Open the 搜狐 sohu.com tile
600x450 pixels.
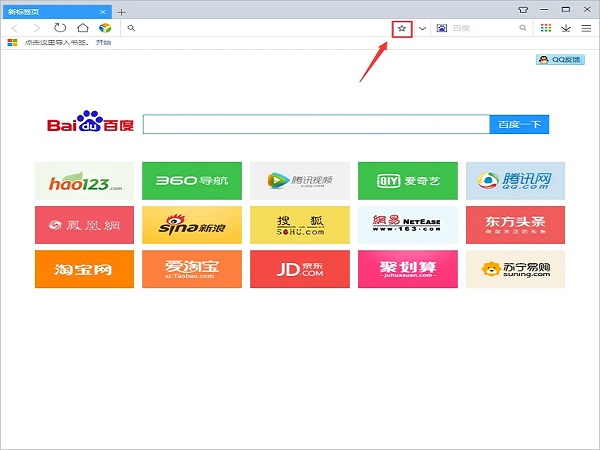click(x=300, y=225)
